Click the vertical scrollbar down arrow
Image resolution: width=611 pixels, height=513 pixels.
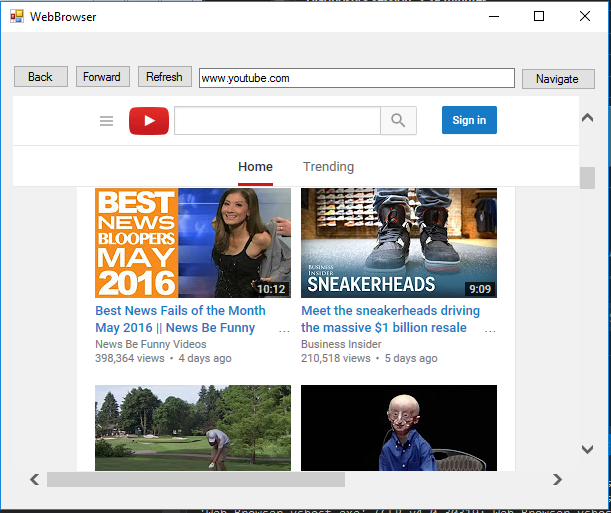[587, 450]
